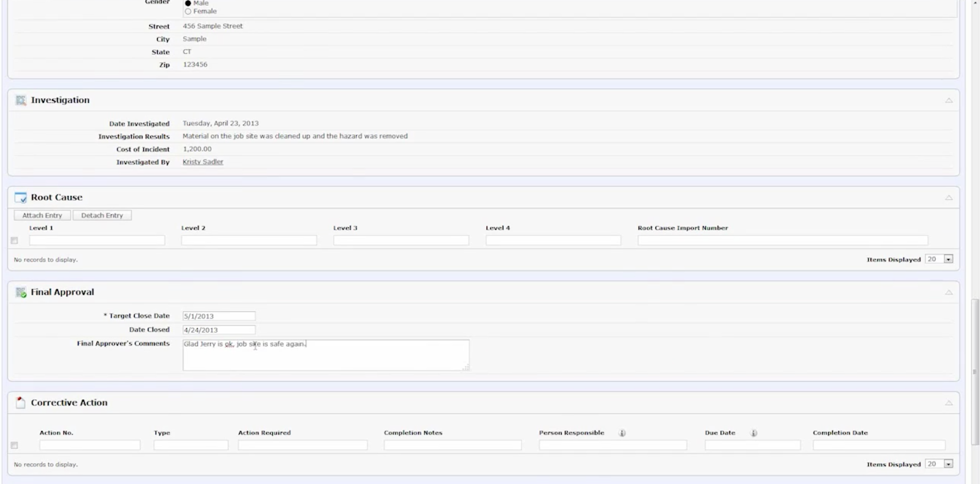This screenshot has width=980, height=484.
Task: Open Root Cause Items Displayed dropdown
Action: 948,259
